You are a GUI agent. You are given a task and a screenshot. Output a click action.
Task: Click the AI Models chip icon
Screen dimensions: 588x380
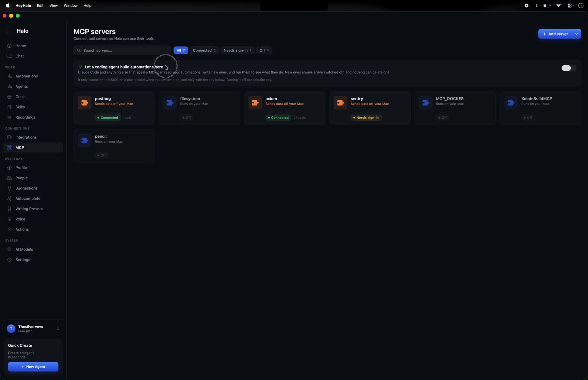coord(9,249)
